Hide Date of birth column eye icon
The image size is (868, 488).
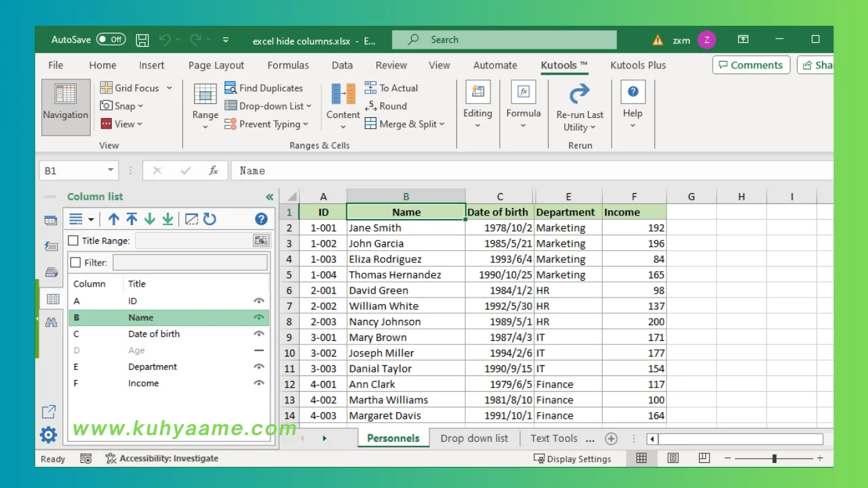[258, 333]
